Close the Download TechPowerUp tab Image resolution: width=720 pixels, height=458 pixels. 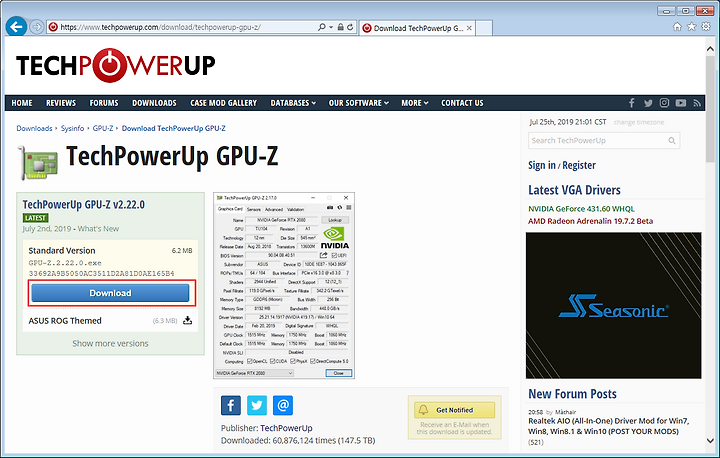click(469, 28)
